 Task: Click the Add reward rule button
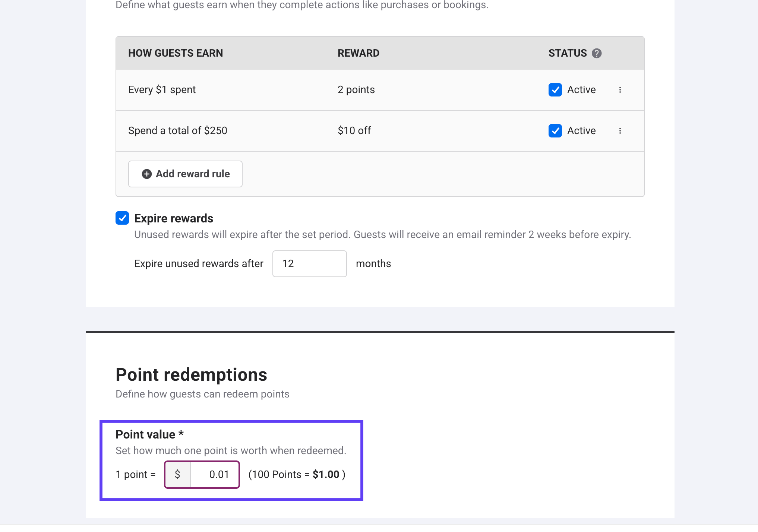(x=185, y=174)
